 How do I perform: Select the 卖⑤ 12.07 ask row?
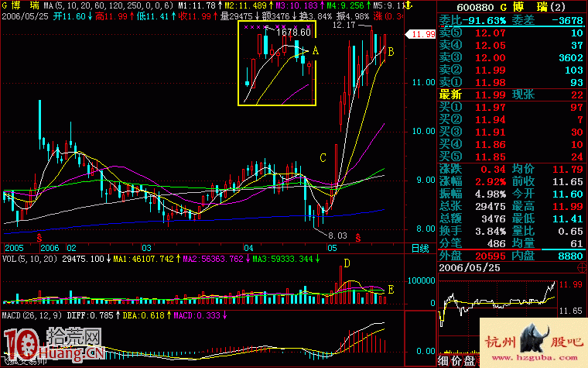pos(511,33)
